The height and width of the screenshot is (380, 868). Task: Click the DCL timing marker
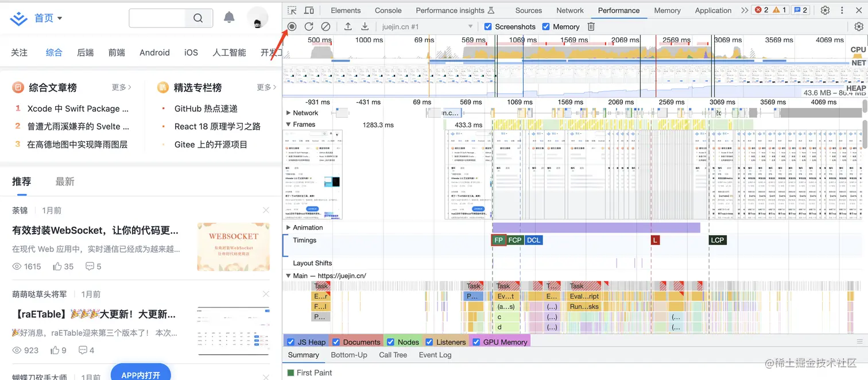[x=533, y=240]
